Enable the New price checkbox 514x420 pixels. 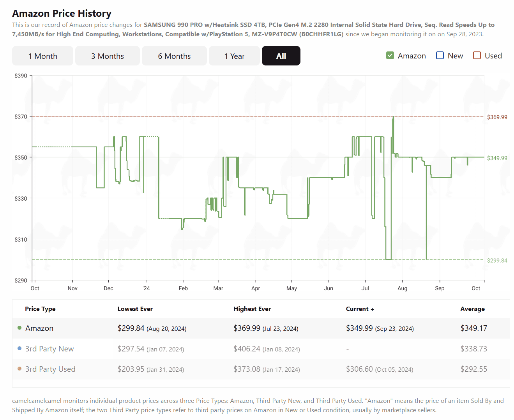tap(440, 55)
